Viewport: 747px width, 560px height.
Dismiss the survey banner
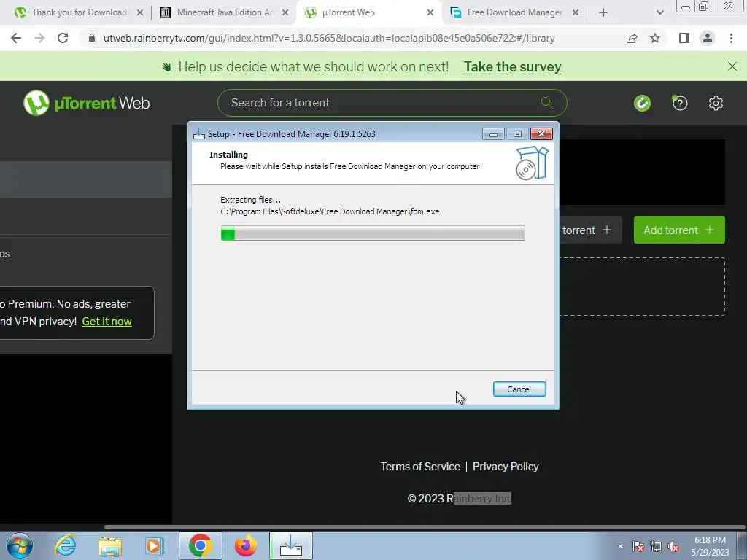click(732, 66)
